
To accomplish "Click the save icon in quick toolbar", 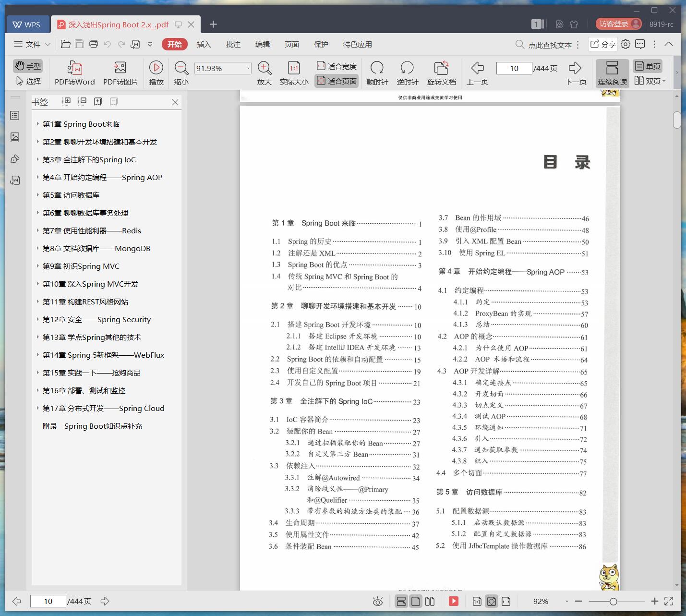I will click(x=80, y=44).
